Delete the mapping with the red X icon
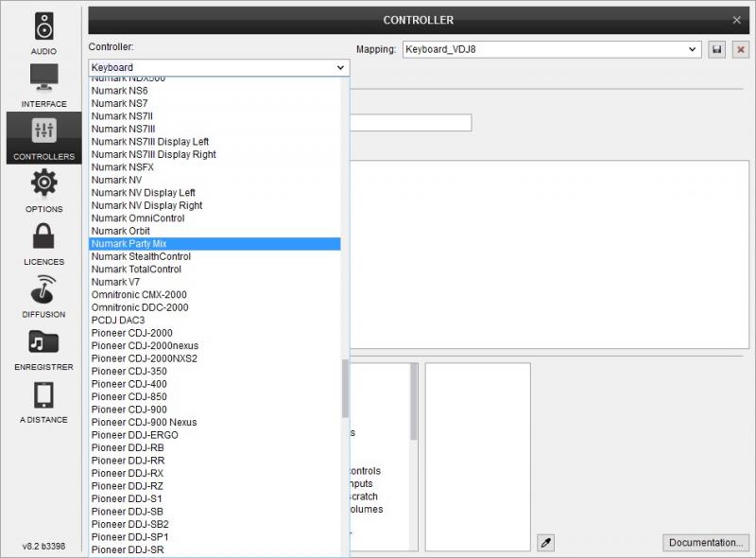The image size is (756, 558). pyautogui.click(x=740, y=49)
